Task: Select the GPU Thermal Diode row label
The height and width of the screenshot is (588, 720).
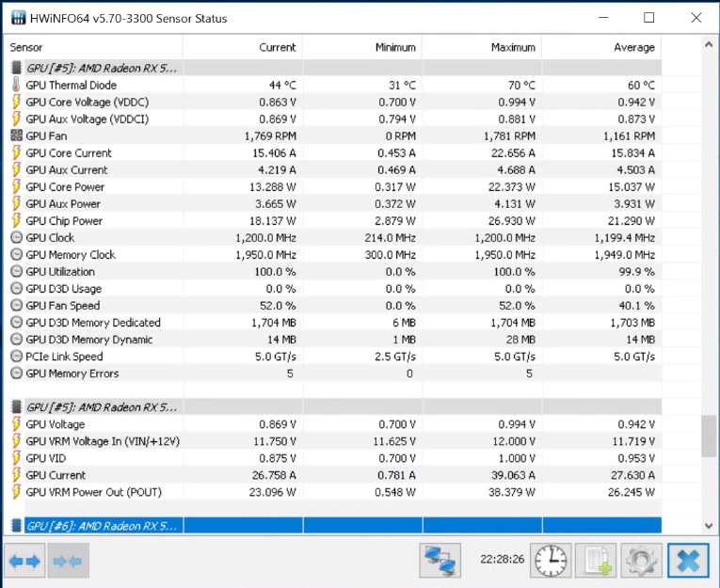Action: 72,85
